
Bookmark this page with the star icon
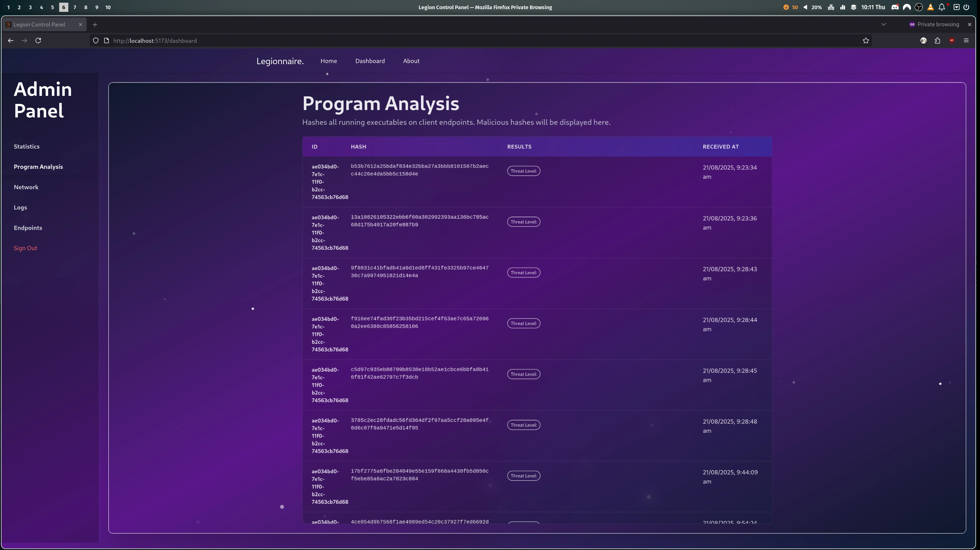866,41
